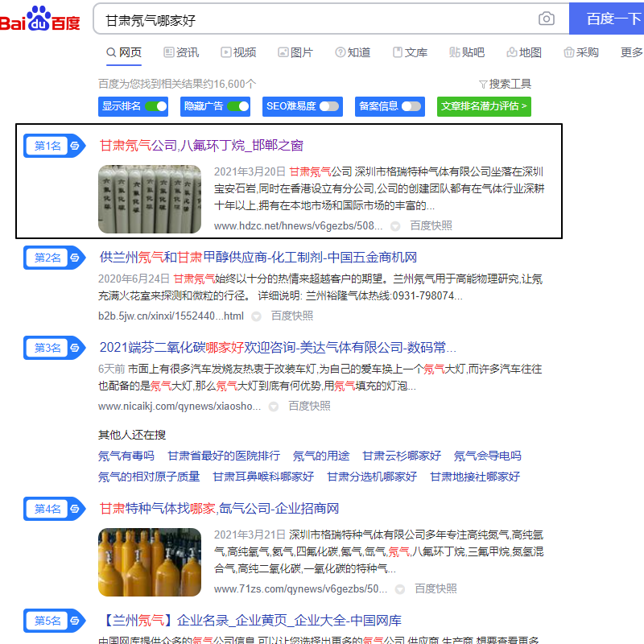Search related query 甘肃云杉哪家好
Viewport: 644px width, 644px height.
(402, 456)
